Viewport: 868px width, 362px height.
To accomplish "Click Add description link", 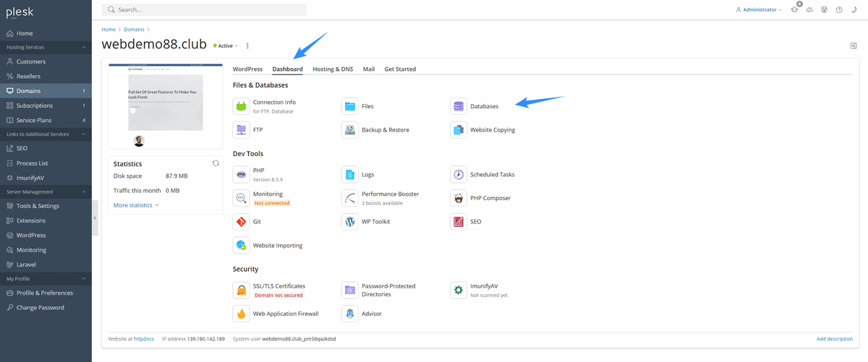I will 835,338.
